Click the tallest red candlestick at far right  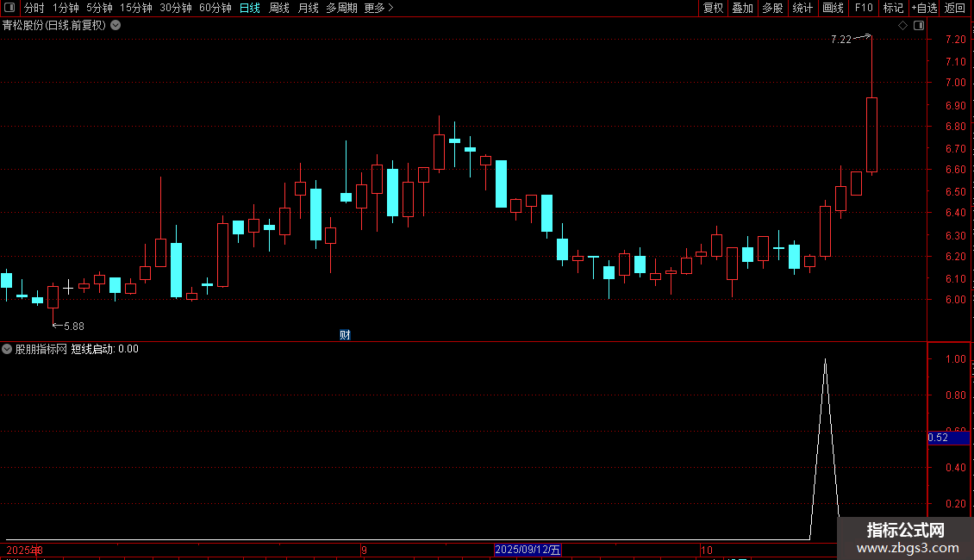click(x=871, y=134)
